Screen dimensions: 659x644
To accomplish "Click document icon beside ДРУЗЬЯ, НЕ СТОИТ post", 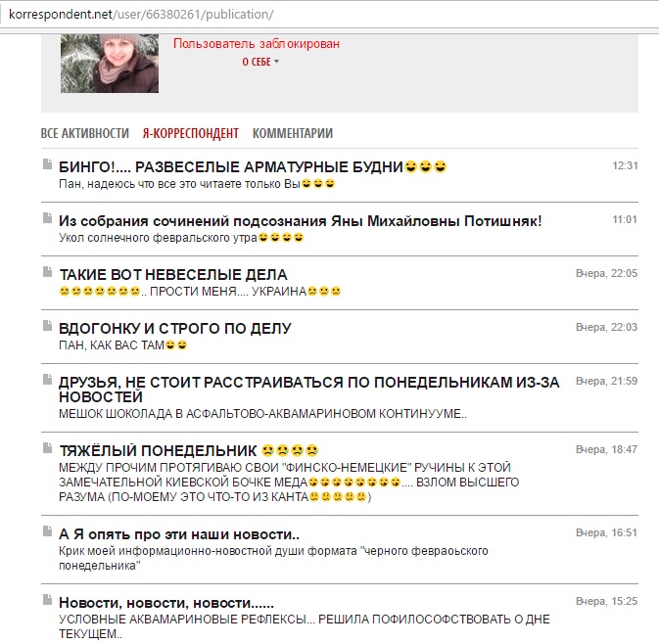I will (x=48, y=380).
